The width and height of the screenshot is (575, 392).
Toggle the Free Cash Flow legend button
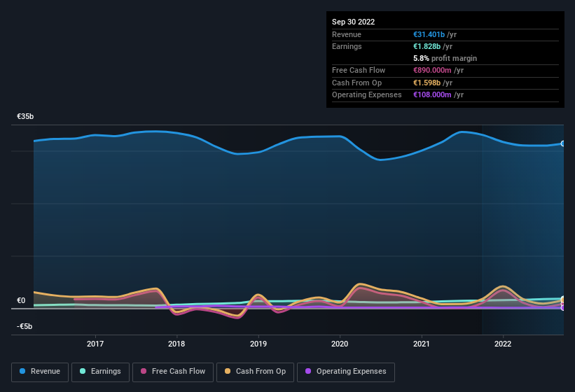click(x=173, y=372)
